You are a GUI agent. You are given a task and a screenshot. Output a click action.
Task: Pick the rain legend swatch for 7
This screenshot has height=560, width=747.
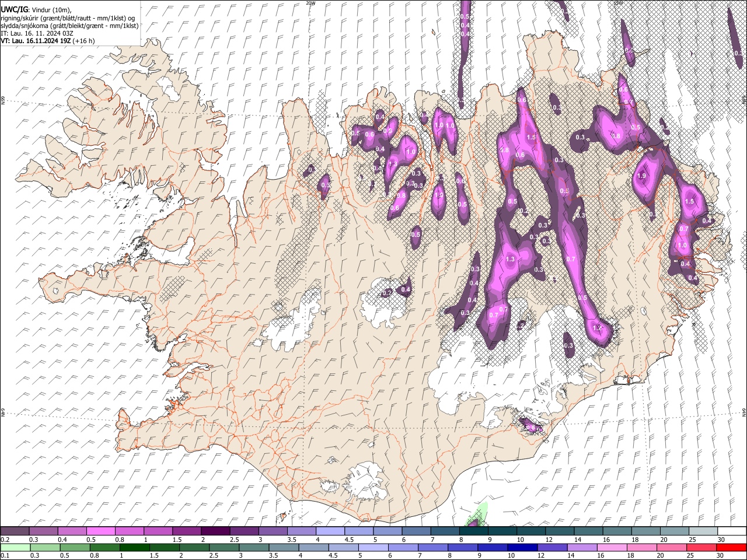[432, 547]
